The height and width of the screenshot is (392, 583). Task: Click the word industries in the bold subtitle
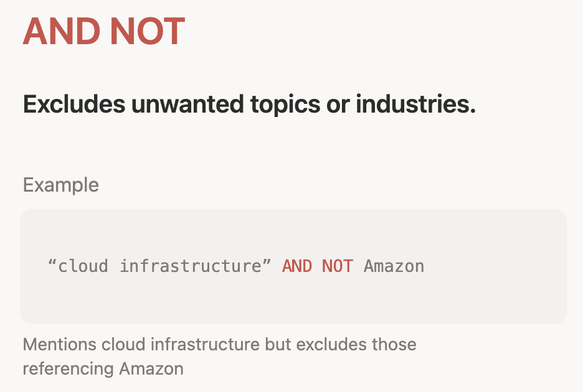pos(415,105)
